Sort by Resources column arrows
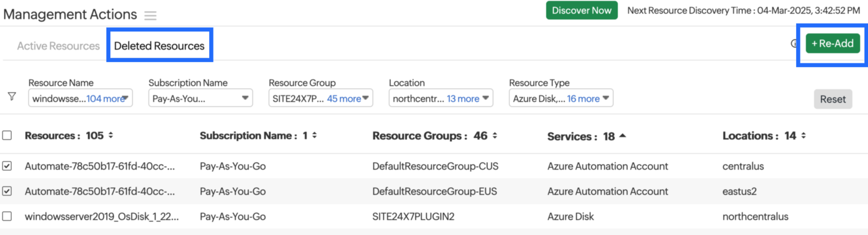This screenshot has width=868, height=235. coord(111,136)
